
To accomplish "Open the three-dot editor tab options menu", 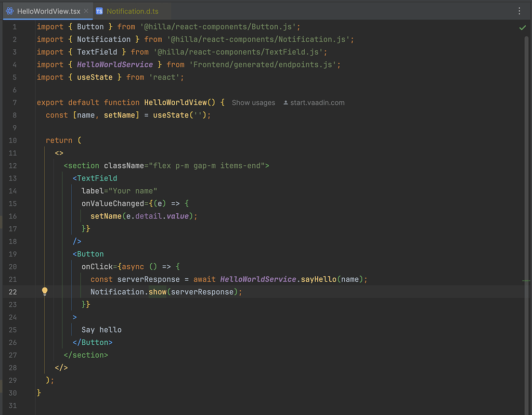I will [x=519, y=11].
